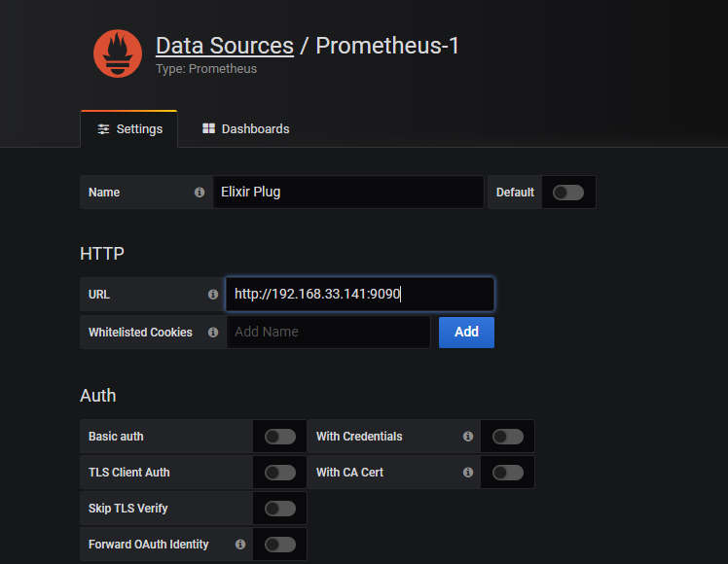This screenshot has height=564, width=728.
Task: Click the Skip TLS Verify label
Action: (128, 509)
